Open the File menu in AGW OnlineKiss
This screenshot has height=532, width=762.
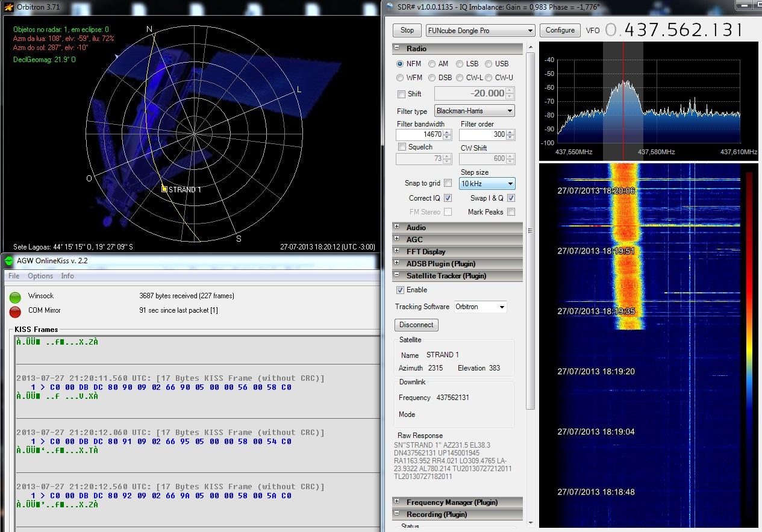point(13,276)
